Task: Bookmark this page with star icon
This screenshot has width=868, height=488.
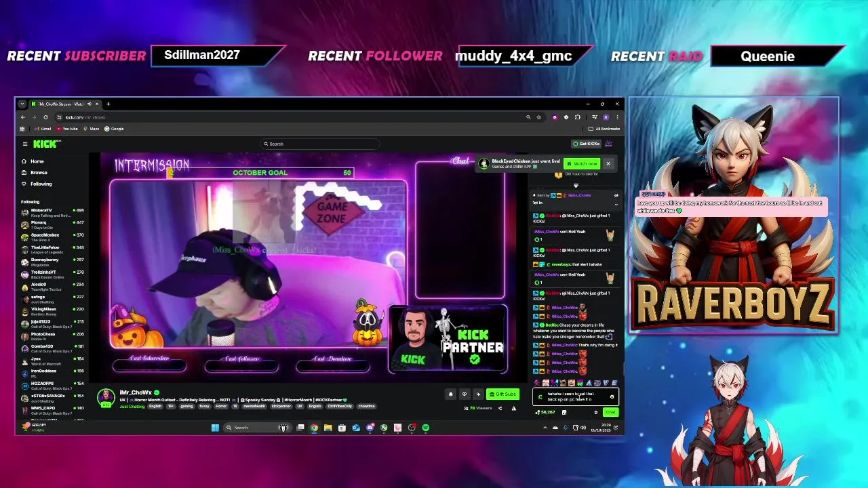Action: coord(538,117)
